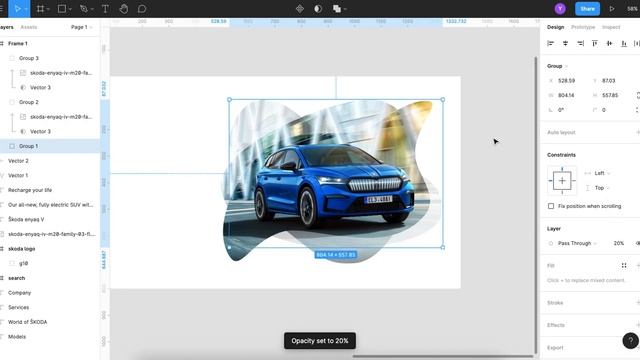Switch to the Prototype tab
640x360 pixels.
click(x=583, y=27)
